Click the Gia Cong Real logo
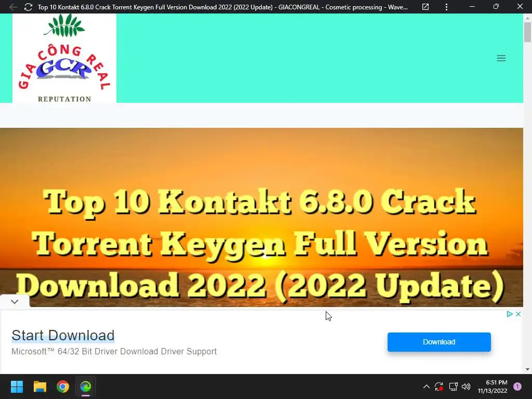 (x=64, y=58)
